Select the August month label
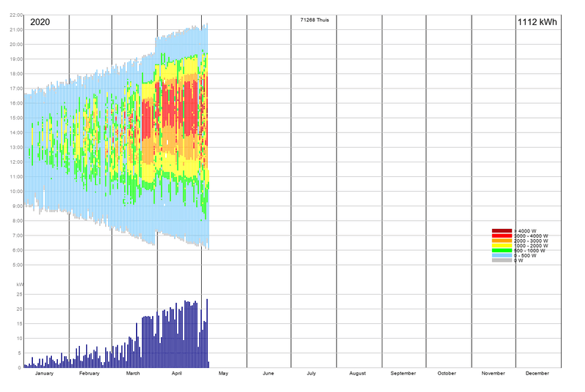Image resolution: width=585 pixels, height=392 pixels. [x=358, y=373]
